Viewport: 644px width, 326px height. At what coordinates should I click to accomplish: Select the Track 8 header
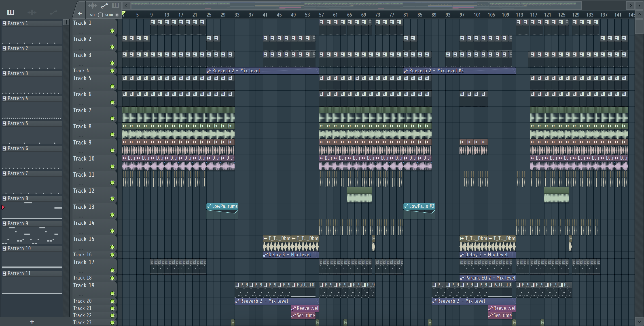(95, 131)
